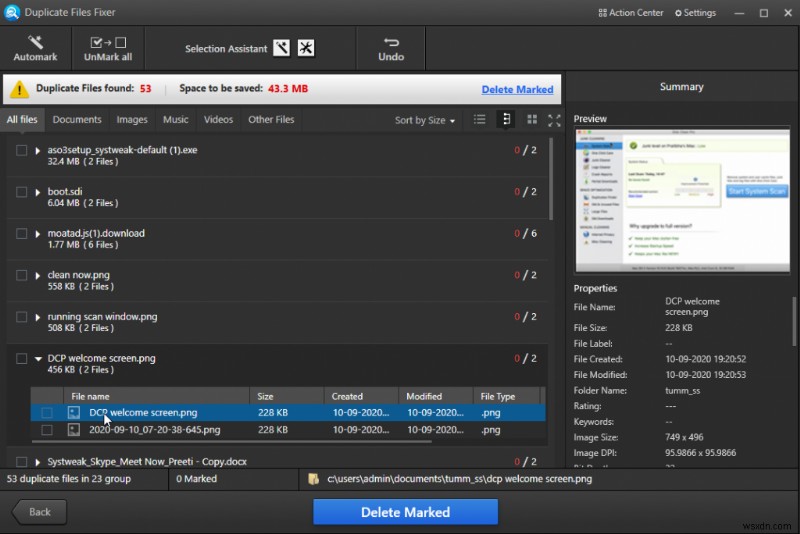Viewport: 800px width, 534px height.
Task: Expand Systweak_Skype_Meet Now_Preeti - Copy.docx group
Action: pos(37,462)
